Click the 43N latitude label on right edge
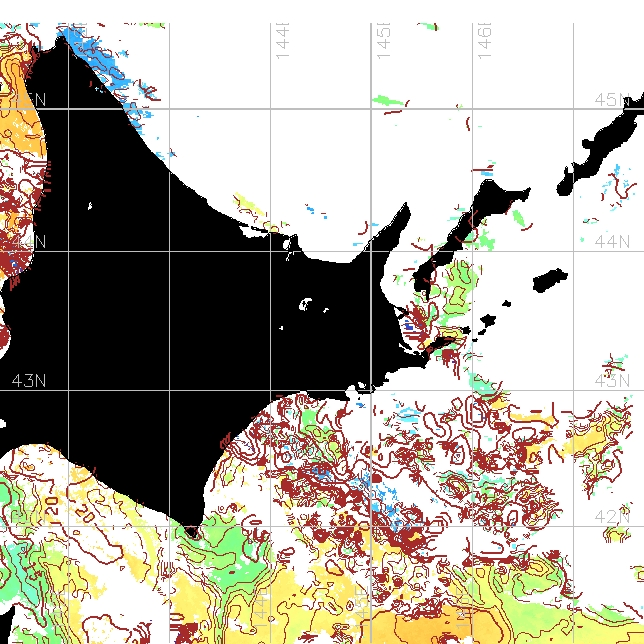This screenshot has height=644, width=644. coord(612,381)
